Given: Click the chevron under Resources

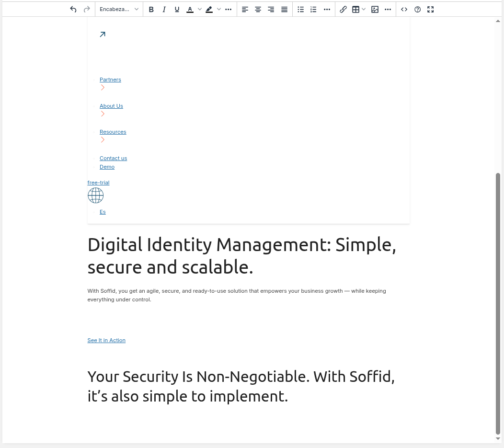Looking at the screenshot, I should pyautogui.click(x=103, y=140).
